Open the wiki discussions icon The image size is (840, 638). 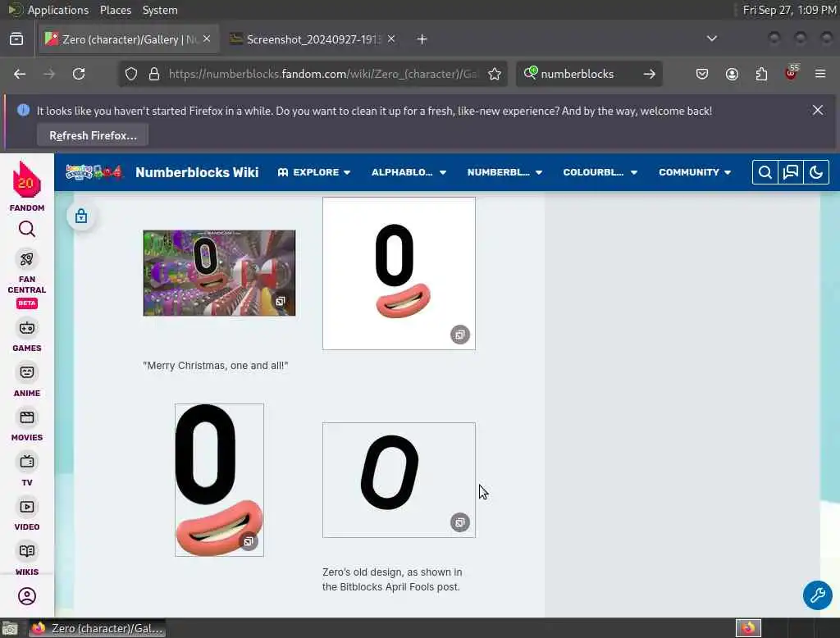(791, 172)
